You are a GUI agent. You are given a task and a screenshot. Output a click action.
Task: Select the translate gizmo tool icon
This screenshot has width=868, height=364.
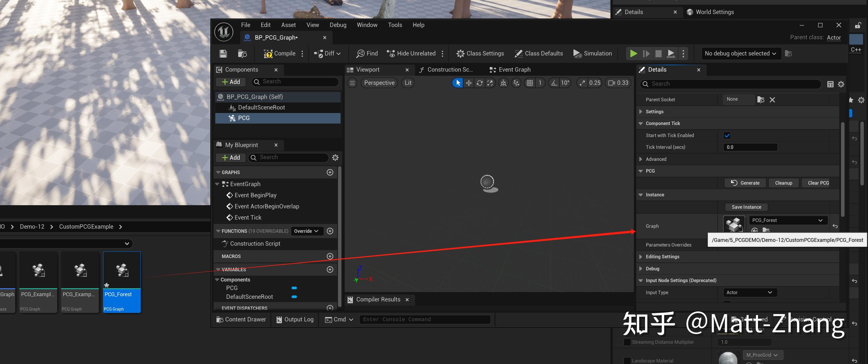pyautogui.click(x=469, y=83)
